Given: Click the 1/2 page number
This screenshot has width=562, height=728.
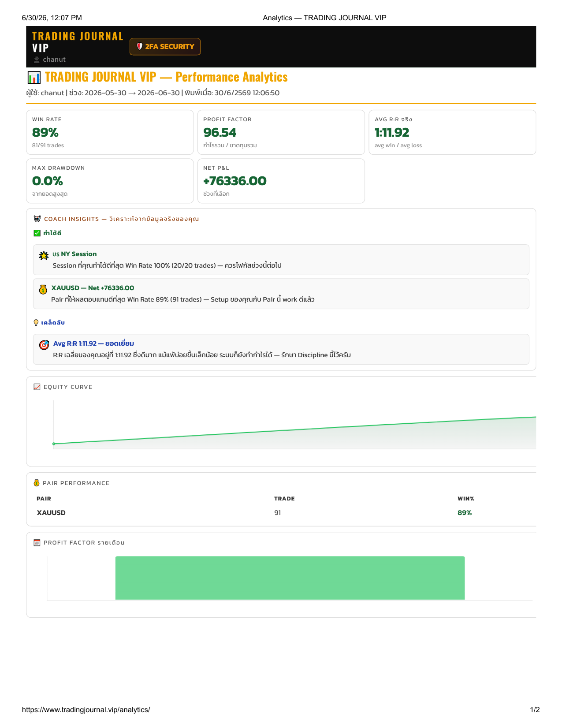Looking at the screenshot, I should pyautogui.click(x=535, y=709).
